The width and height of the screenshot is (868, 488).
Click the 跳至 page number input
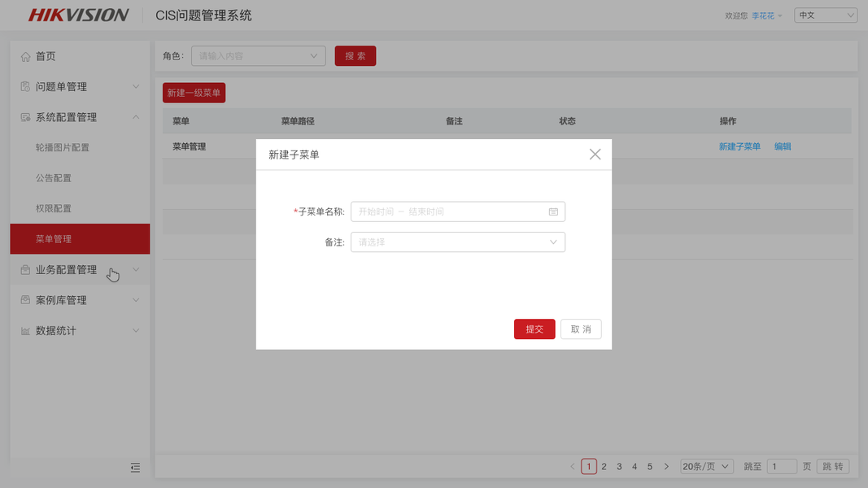(782, 466)
